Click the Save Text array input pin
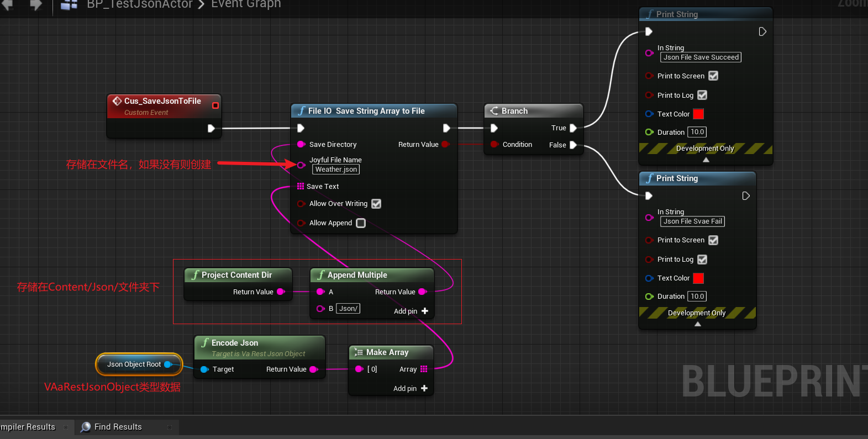The image size is (868, 439). [x=301, y=187]
